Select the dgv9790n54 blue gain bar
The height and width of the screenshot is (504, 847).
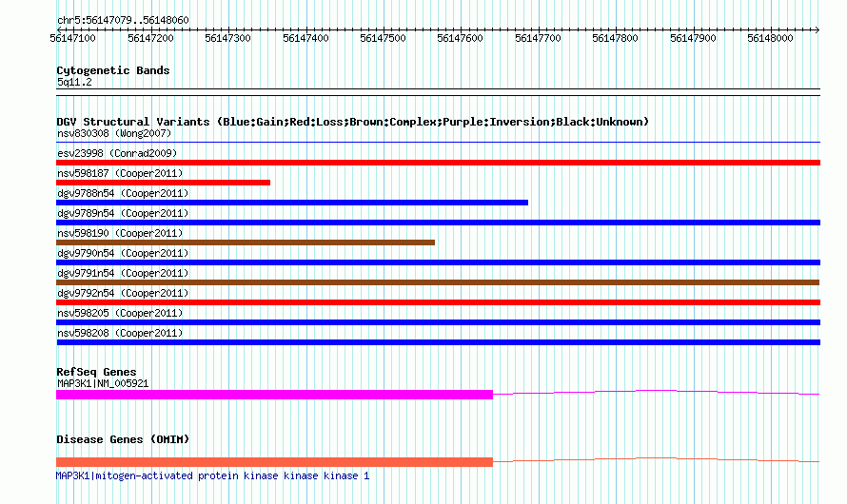pos(438,262)
